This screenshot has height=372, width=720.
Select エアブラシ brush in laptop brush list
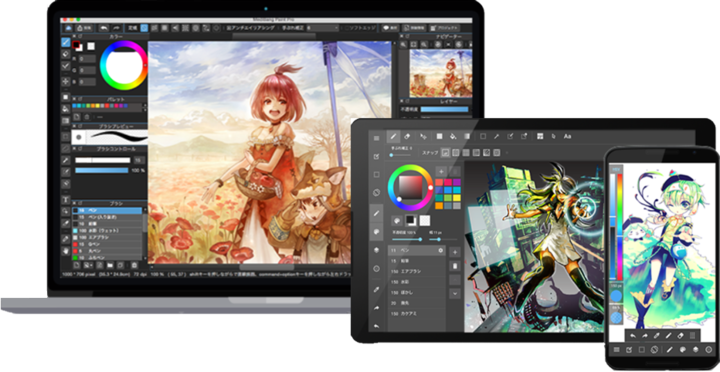point(107,237)
